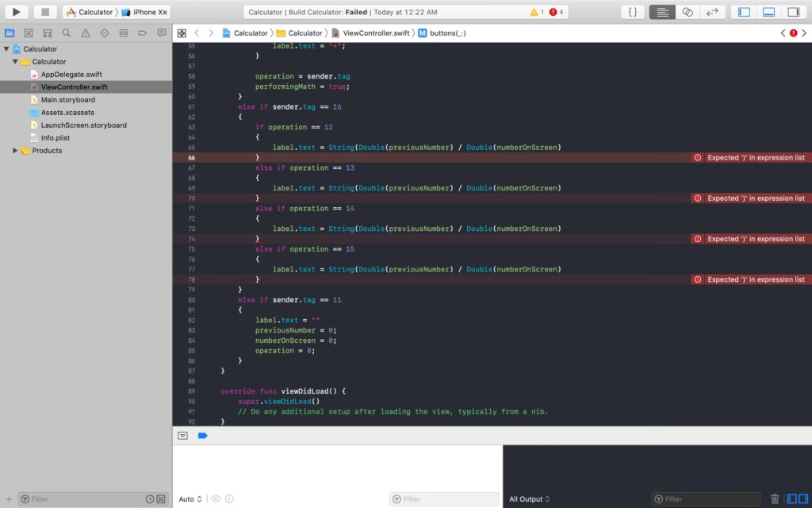Collapse the Calculator project root
Screen dimensions: 812x508
point(6,49)
